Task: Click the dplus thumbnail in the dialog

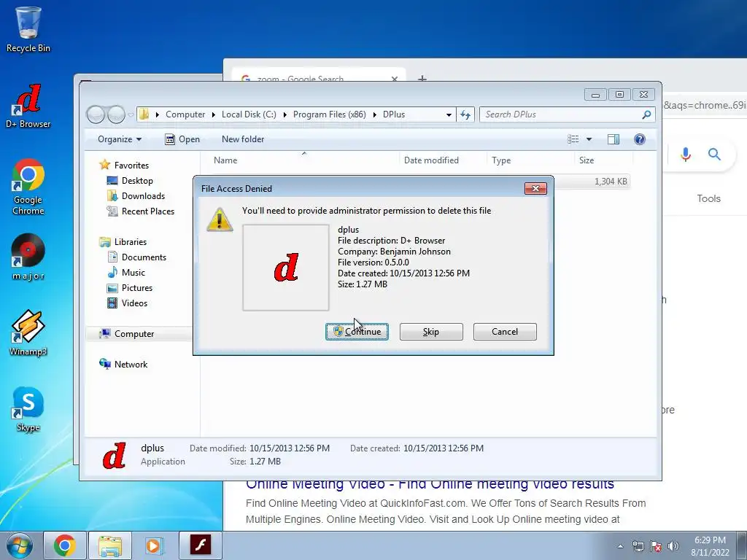Action: 286,268
